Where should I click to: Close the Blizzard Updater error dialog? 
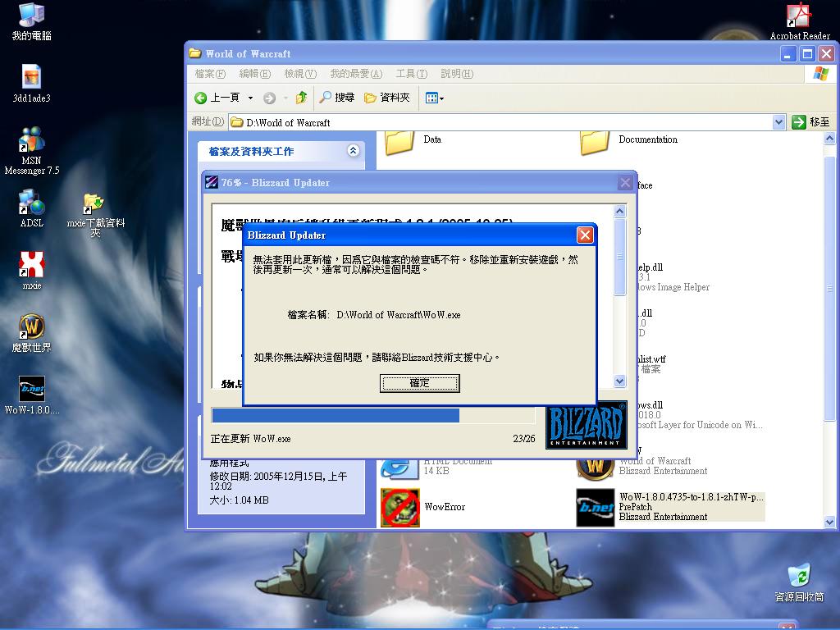pos(585,235)
